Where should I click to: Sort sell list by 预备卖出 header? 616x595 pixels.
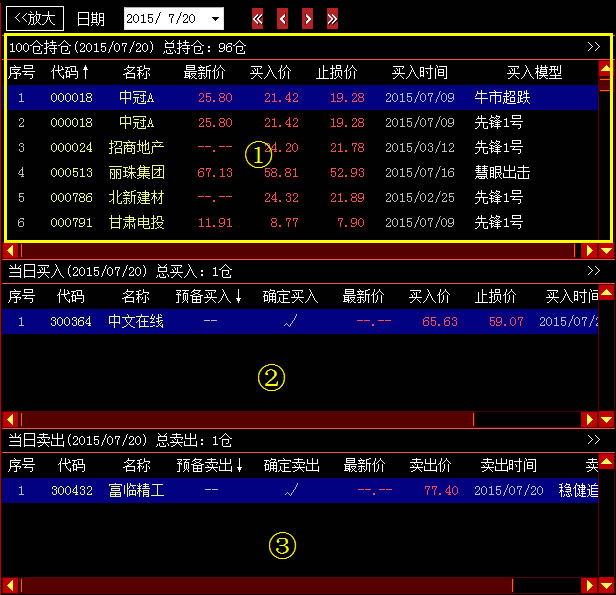pos(209,465)
